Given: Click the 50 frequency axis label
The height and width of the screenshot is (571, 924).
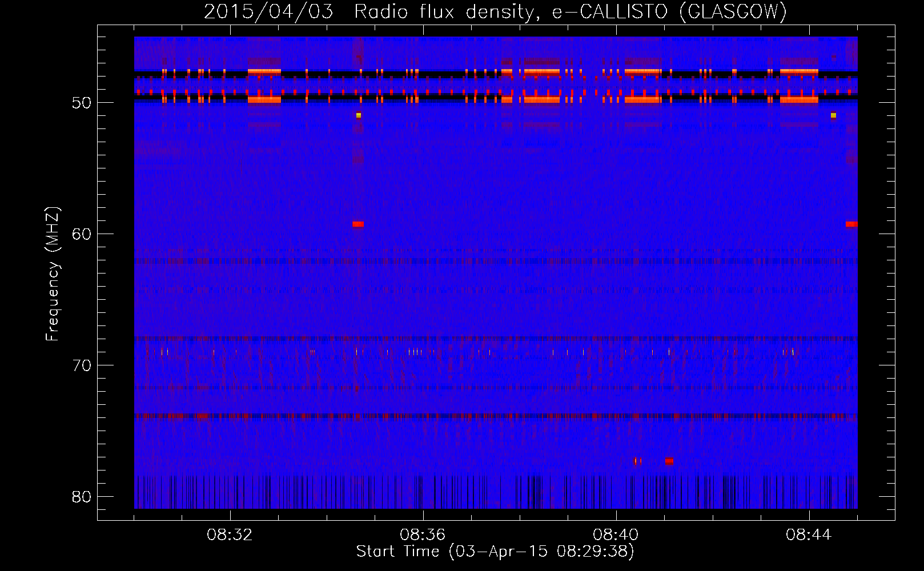Looking at the screenshot, I should coord(82,103).
